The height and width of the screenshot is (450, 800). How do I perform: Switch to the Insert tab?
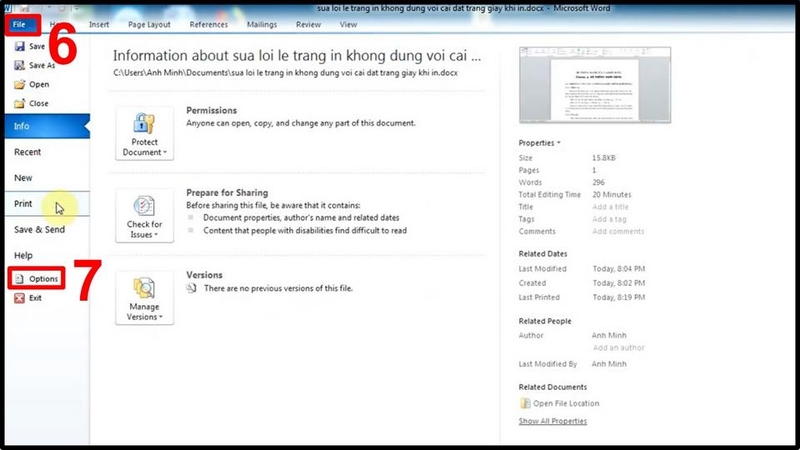click(99, 24)
